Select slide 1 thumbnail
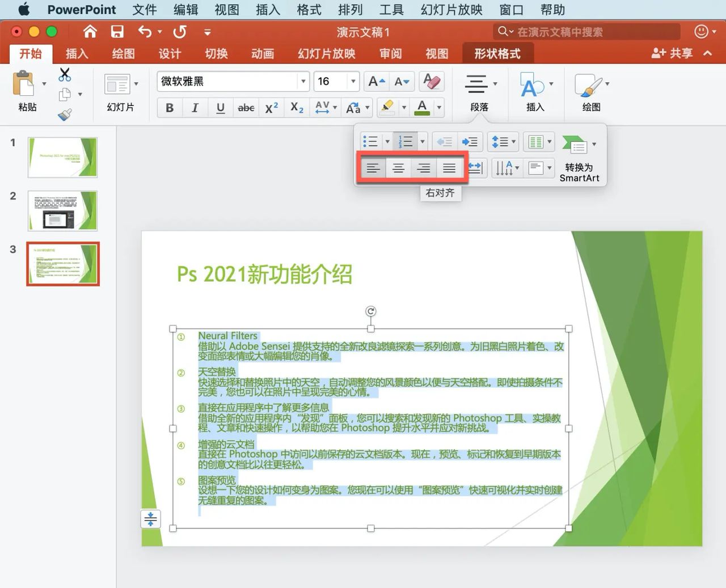The height and width of the screenshot is (588, 726). (x=62, y=157)
